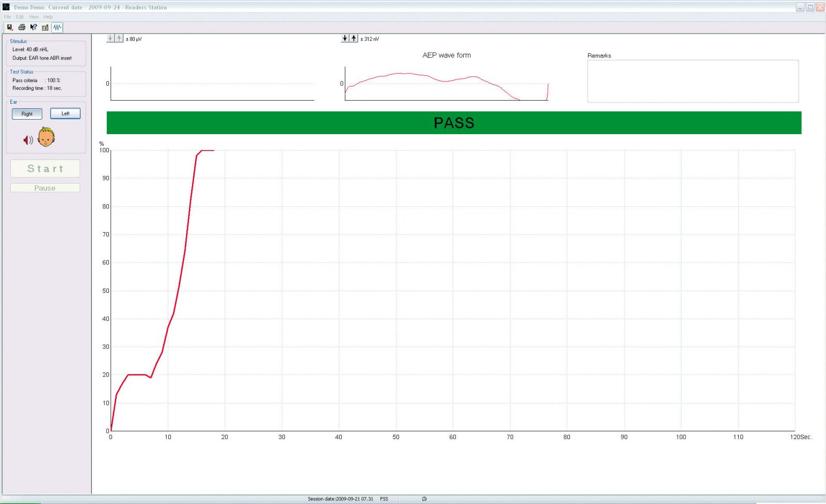Increase the ±312 nV scale with up arrow
The image size is (826, 504).
click(354, 38)
